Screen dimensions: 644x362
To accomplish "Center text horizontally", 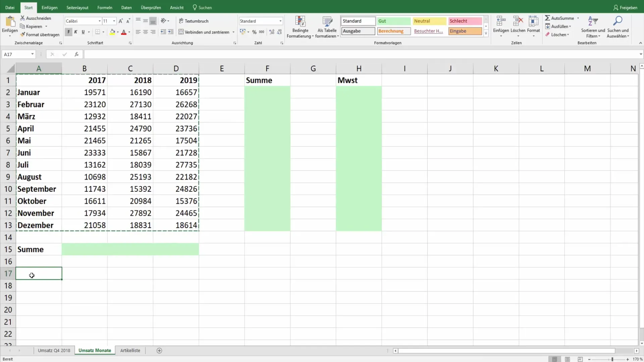I will (x=145, y=32).
